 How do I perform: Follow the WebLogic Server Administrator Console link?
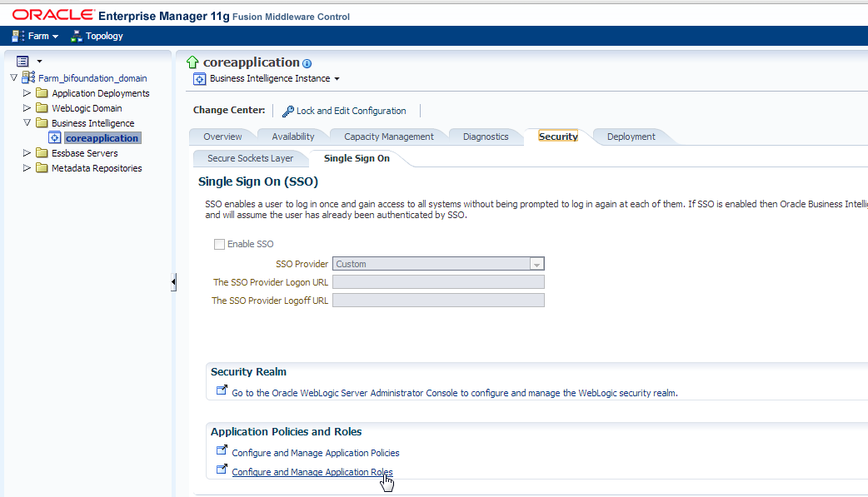click(x=455, y=393)
